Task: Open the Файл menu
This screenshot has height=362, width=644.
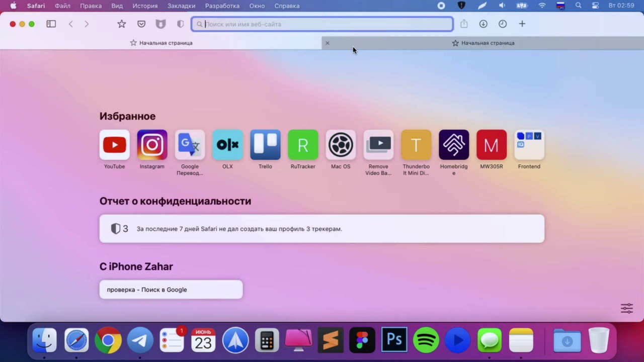Action: pyautogui.click(x=62, y=6)
